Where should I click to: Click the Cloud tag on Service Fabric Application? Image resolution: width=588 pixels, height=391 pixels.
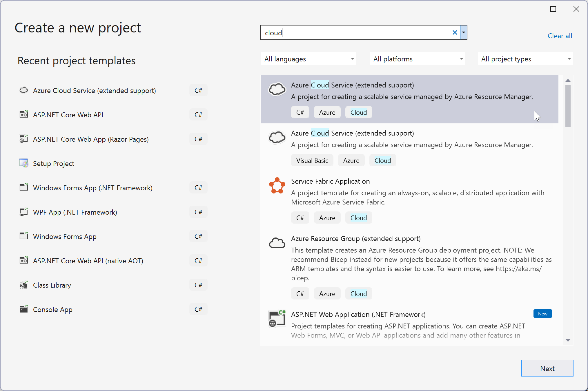358,217
